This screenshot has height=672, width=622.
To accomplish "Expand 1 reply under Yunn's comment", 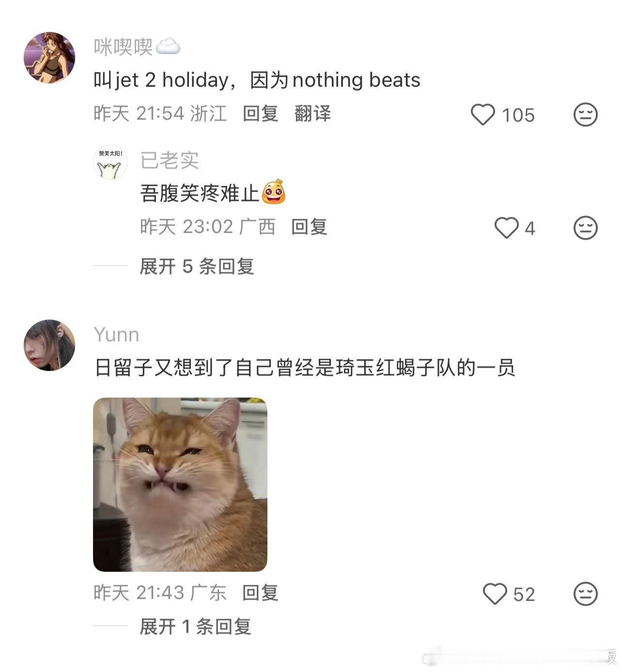I will click(195, 627).
